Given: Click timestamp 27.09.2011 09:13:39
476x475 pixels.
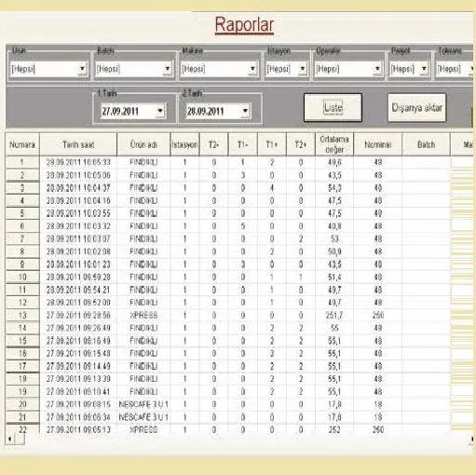Looking at the screenshot, I should [78, 379].
